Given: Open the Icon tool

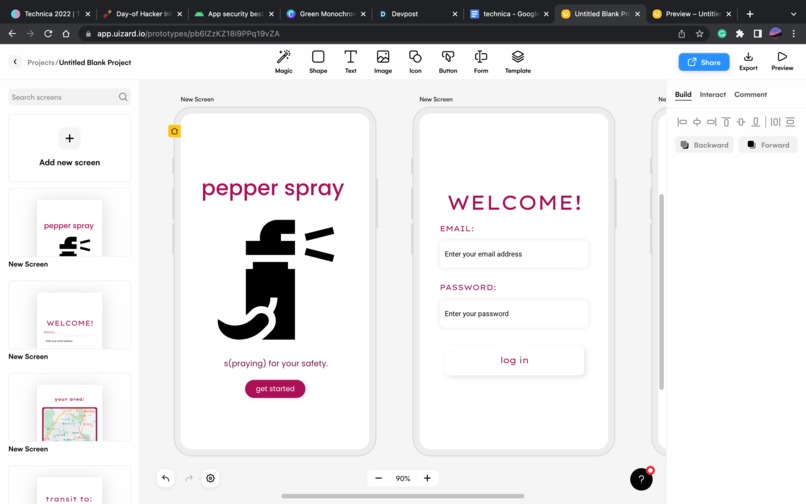Looking at the screenshot, I should (x=415, y=61).
